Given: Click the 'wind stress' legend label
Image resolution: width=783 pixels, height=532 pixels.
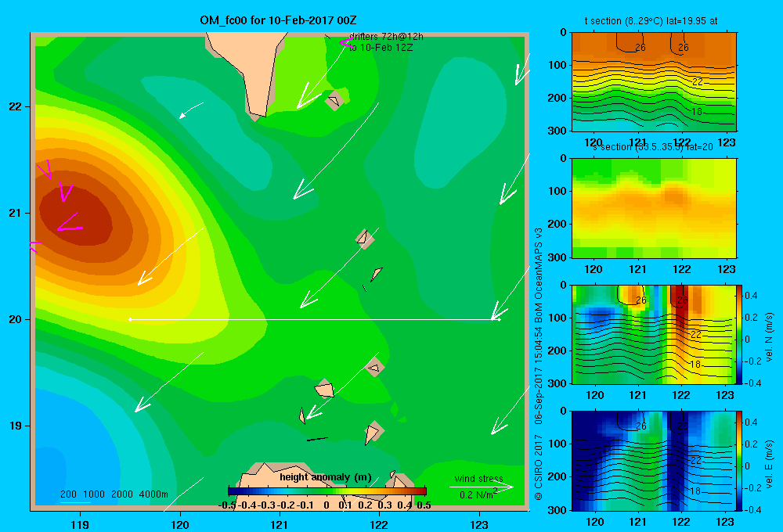Looking at the screenshot, I should (478, 479).
